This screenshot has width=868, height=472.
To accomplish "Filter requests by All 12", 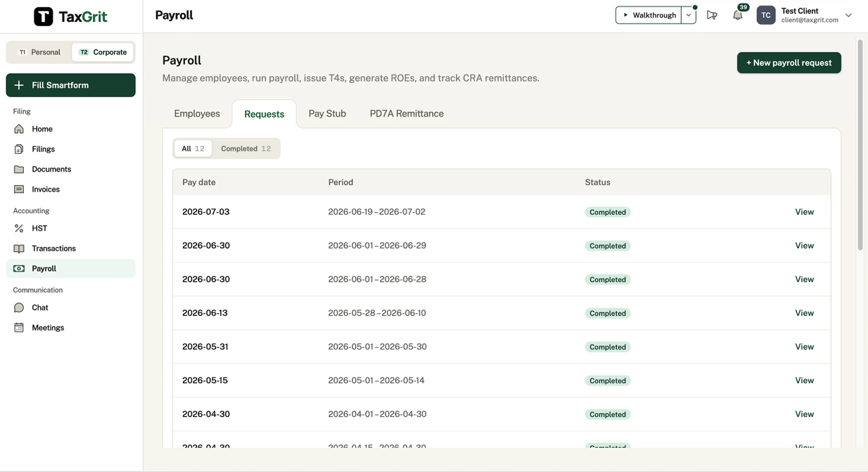I will (x=193, y=148).
